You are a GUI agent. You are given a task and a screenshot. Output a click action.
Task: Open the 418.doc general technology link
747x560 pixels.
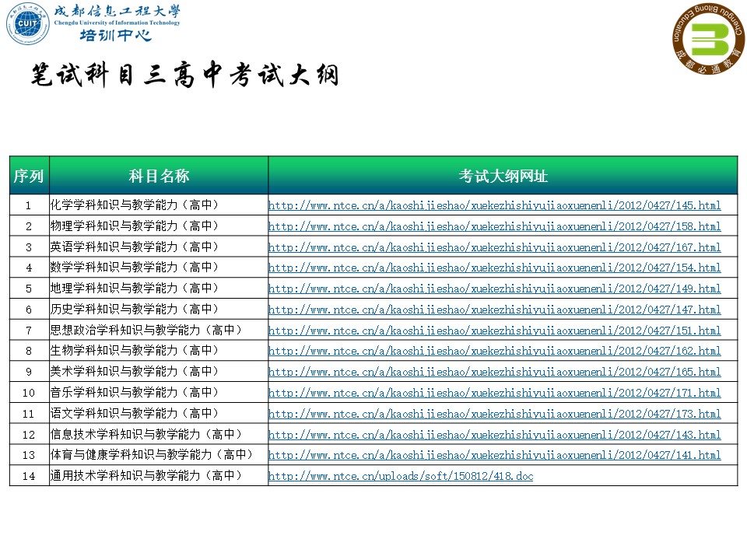point(401,476)
